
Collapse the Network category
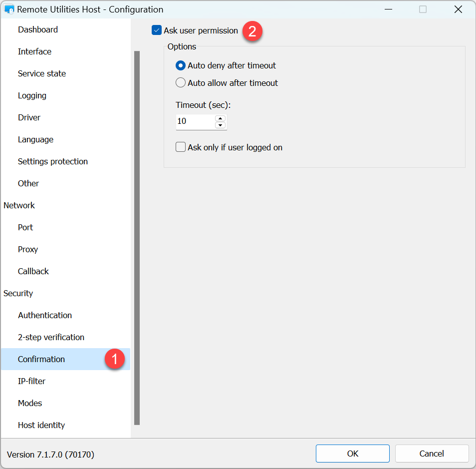click(x=19, y=205)
